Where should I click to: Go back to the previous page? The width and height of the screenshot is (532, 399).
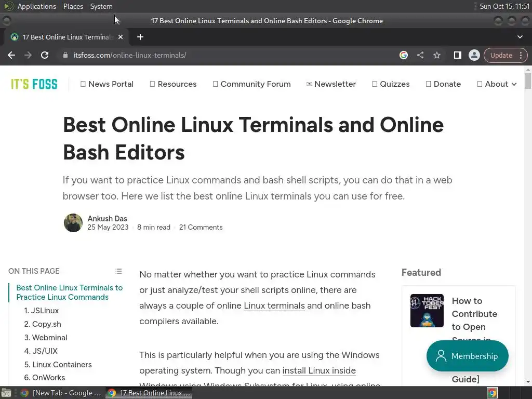[11, 55]
